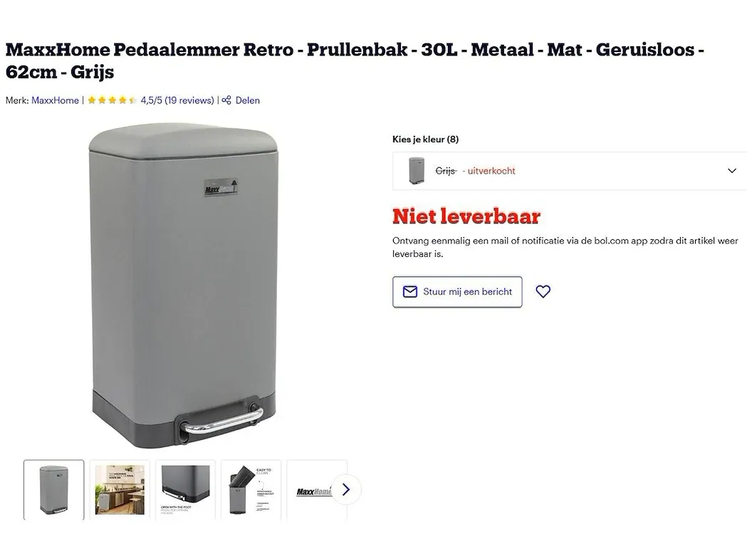Click the star rating icons

(112, 100)
